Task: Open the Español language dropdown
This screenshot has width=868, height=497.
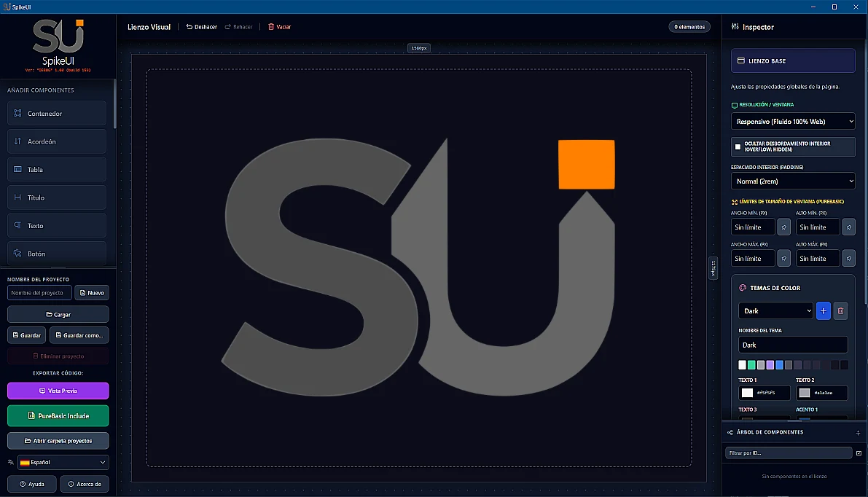Action: tap(63, 462)
